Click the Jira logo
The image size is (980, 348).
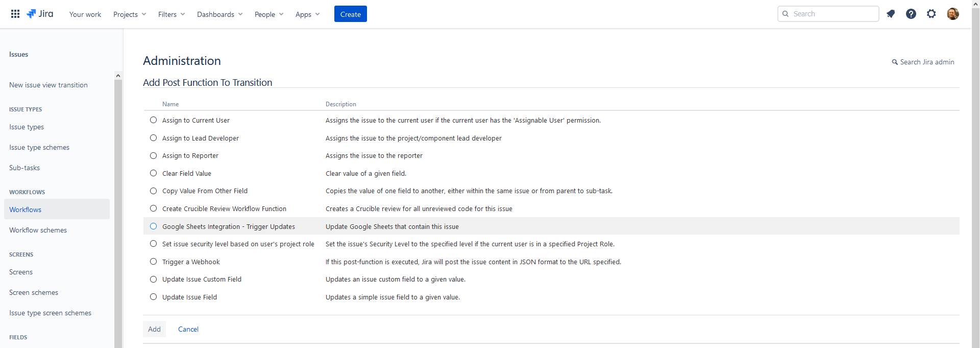point(40,14)
